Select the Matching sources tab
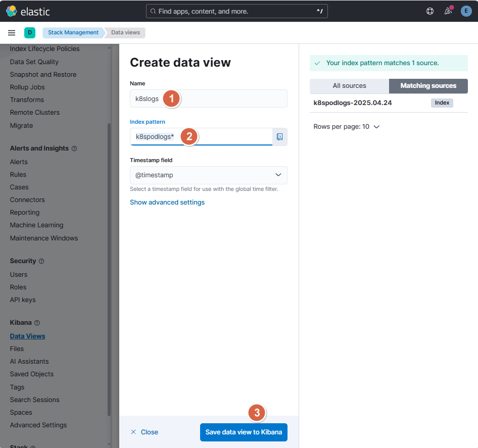 [428, 86]
